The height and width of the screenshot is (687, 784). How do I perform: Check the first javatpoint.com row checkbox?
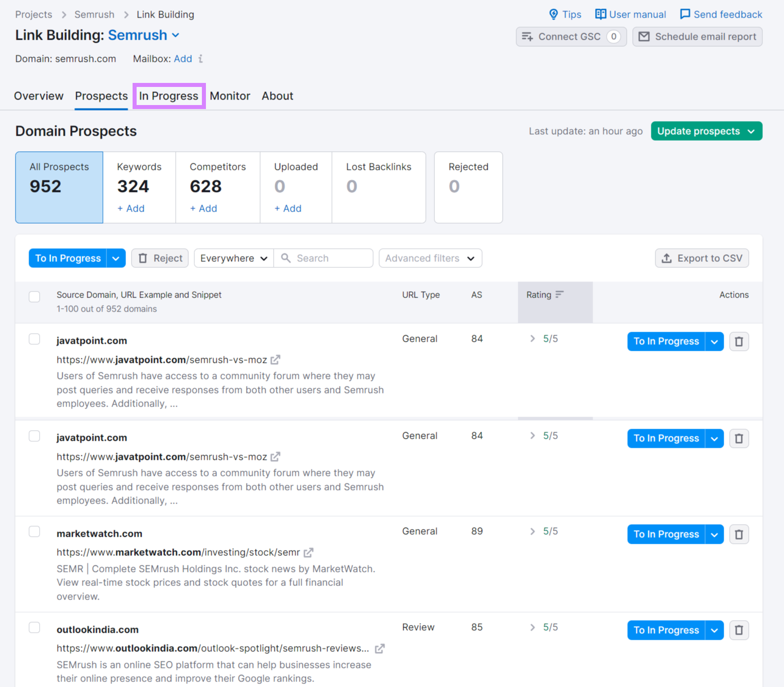pyautogui.click(x=34, y=339)
